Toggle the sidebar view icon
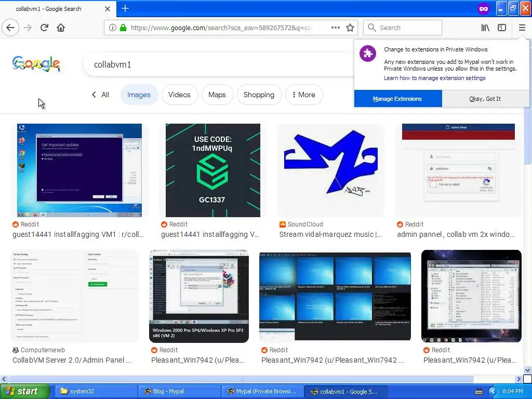 coord(502,28)
